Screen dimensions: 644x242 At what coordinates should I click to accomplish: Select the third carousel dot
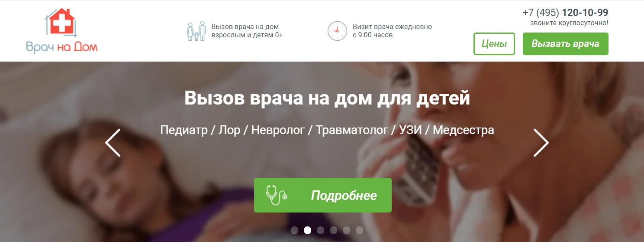tap(320, 230)
